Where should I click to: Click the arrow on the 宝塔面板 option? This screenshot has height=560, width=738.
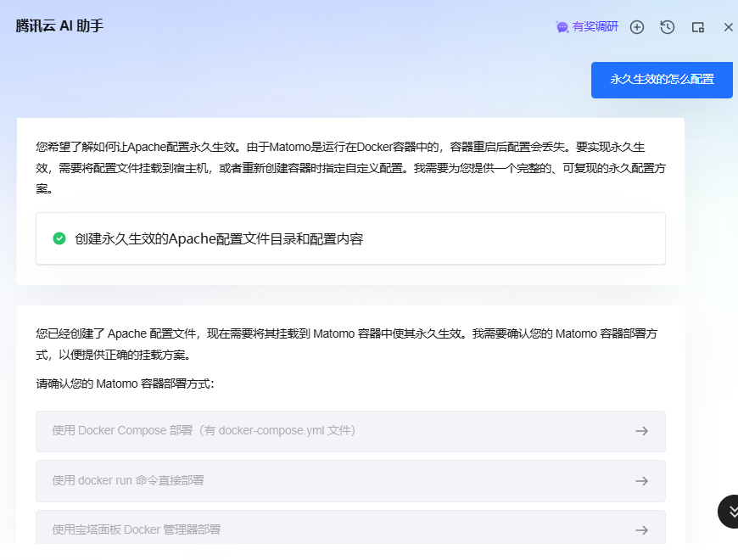[642, 529]
